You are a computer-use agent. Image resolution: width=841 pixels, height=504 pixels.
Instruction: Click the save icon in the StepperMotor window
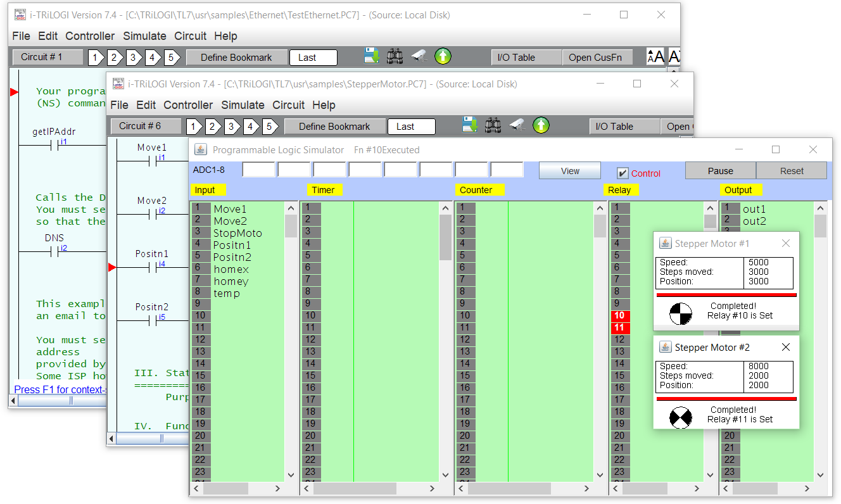pyautogui.click(x=470, y=125)
